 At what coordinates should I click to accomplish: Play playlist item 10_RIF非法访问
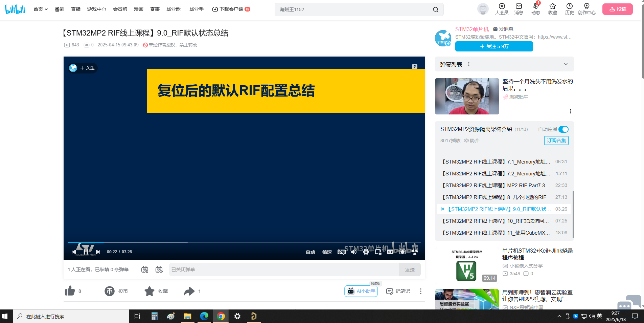click(x=504, y=221)
